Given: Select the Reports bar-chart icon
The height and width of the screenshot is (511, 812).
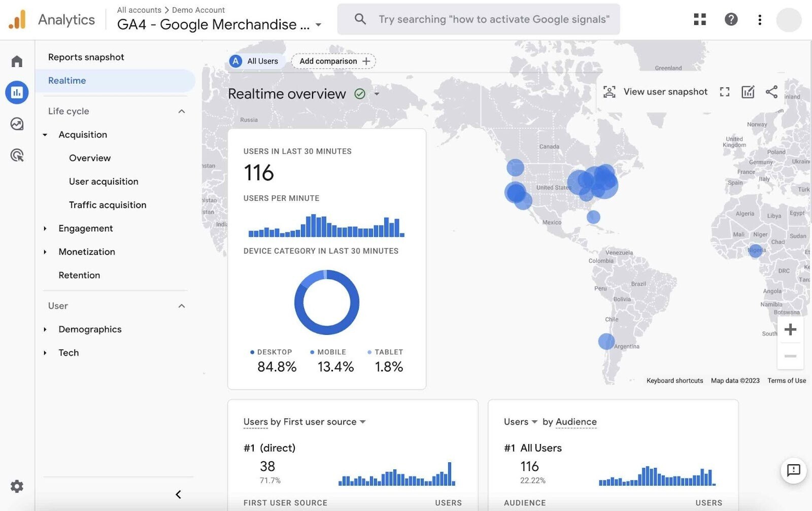Looking at the screenshot, I should tap(17, 92).
